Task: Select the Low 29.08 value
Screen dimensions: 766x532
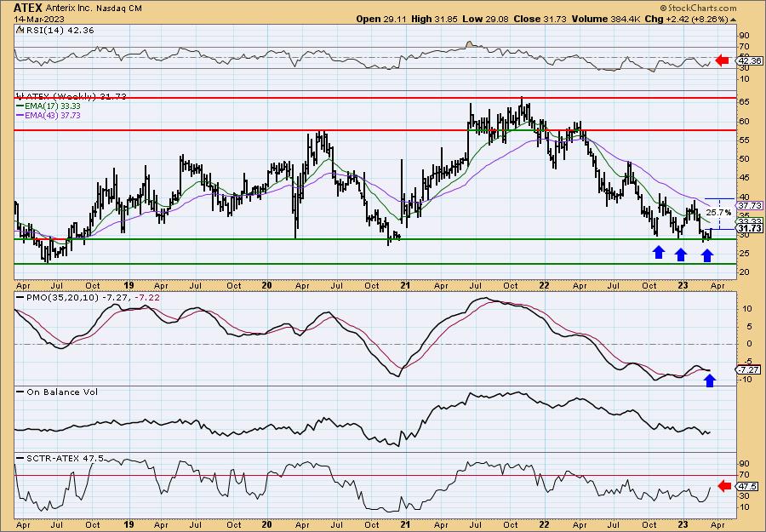Action: pos(487,19)
